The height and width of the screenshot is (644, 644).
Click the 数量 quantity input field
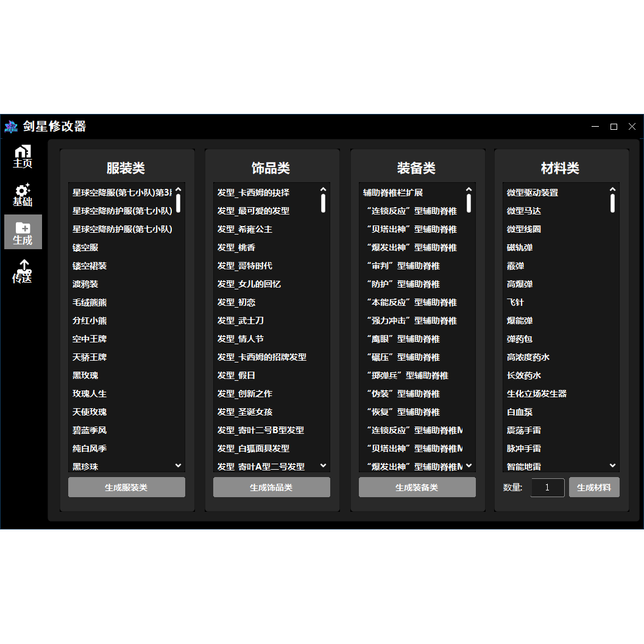(547, 487)
